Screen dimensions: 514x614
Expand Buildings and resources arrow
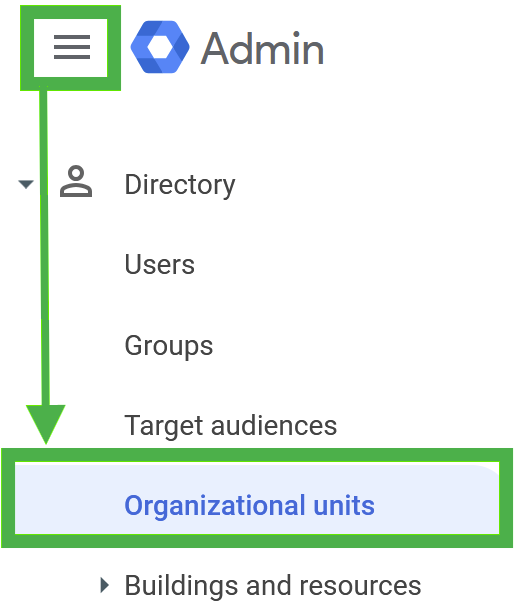[x=105, y=585]
